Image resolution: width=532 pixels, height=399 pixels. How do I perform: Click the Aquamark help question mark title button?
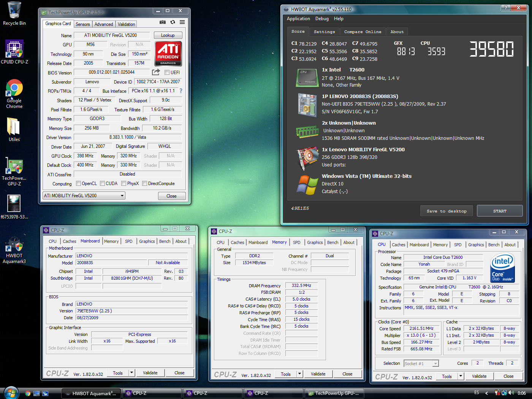coord(505,8)
